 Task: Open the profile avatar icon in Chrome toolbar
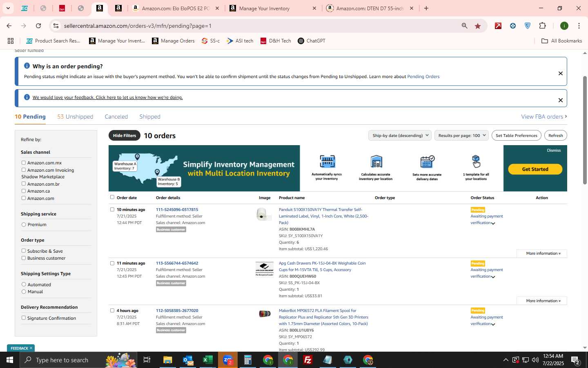click(564, 26)
